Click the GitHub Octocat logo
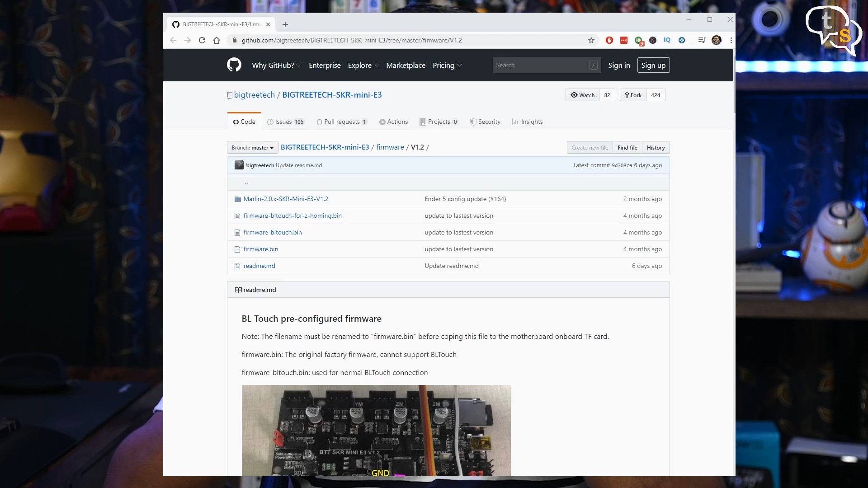 [x=234, y=65]
